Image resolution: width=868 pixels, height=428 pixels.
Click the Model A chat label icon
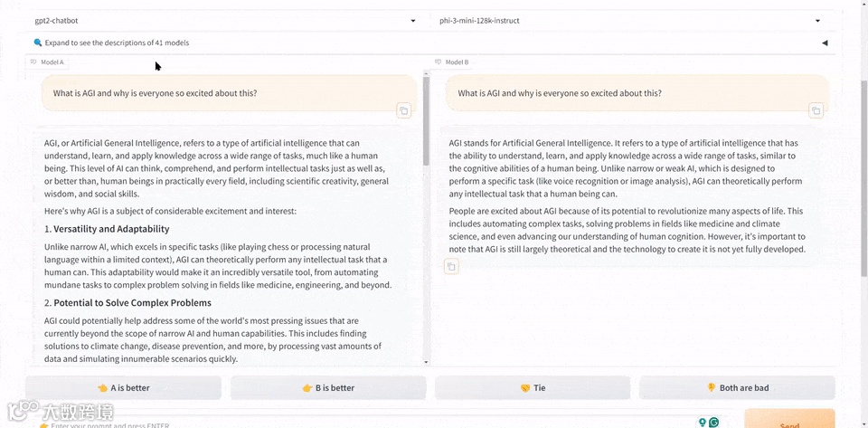click(x=34, y=62)
